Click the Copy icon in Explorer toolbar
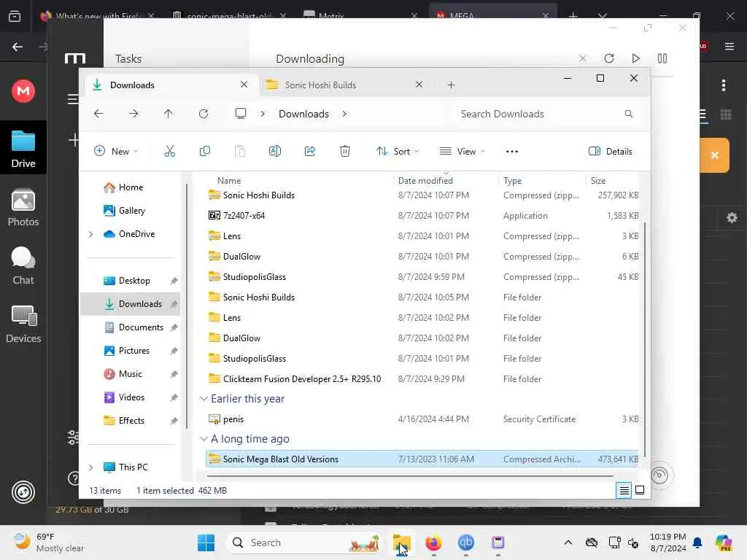Screen dimensions: 747x560 coord(205,151)
